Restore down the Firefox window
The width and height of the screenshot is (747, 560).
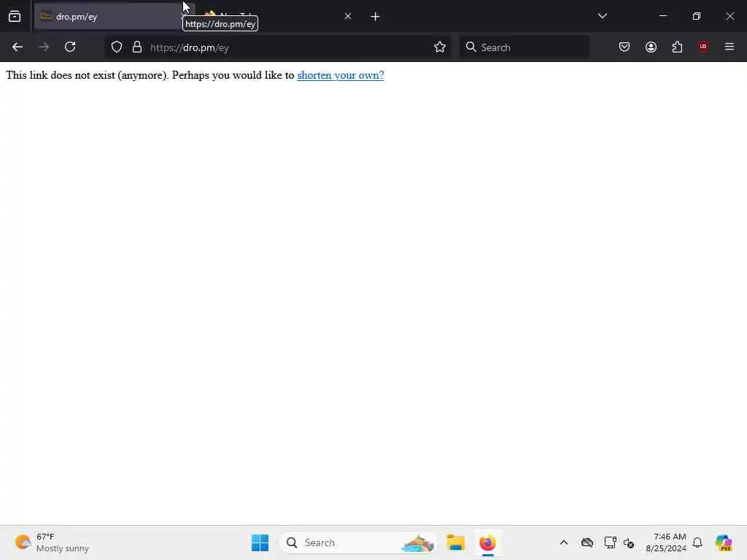697,16
